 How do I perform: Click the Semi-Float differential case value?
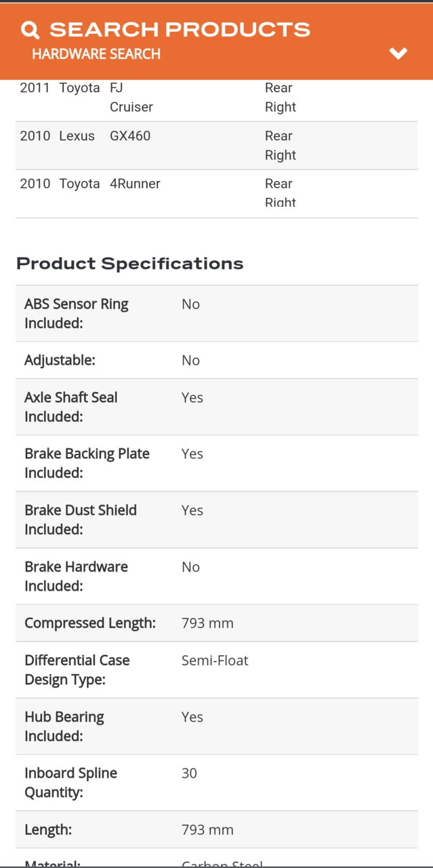click(215, 660)
